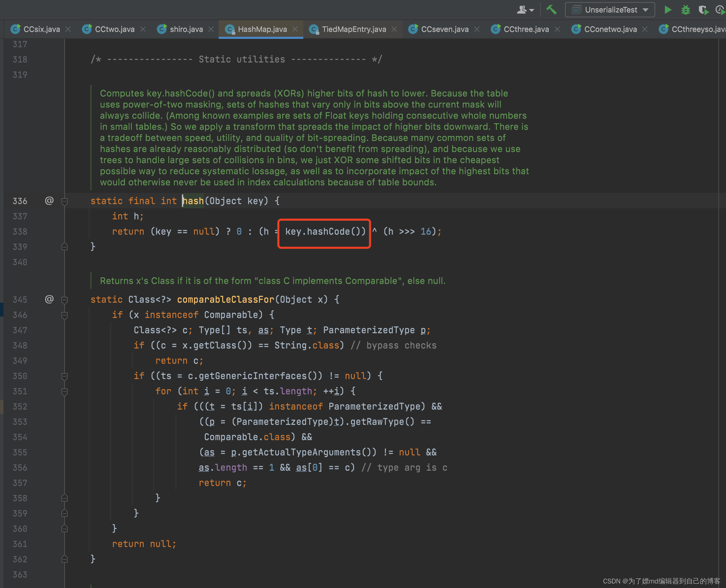
Task: Run UnserializeTest with the green play button
Action: tap(668, 10)
